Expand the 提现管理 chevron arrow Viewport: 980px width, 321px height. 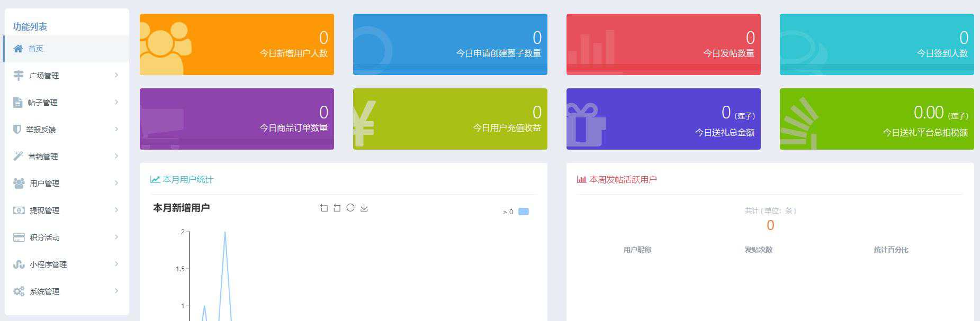pos(116,210)
